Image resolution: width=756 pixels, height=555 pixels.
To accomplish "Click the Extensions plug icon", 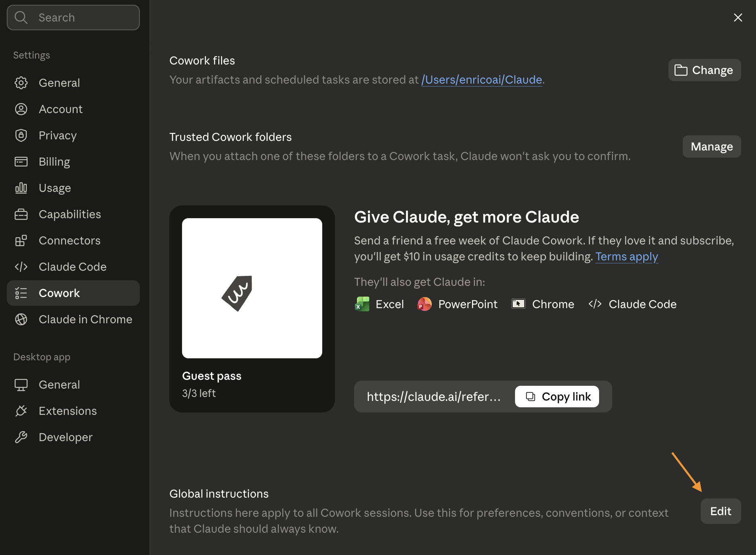I will tap(21, 411).
